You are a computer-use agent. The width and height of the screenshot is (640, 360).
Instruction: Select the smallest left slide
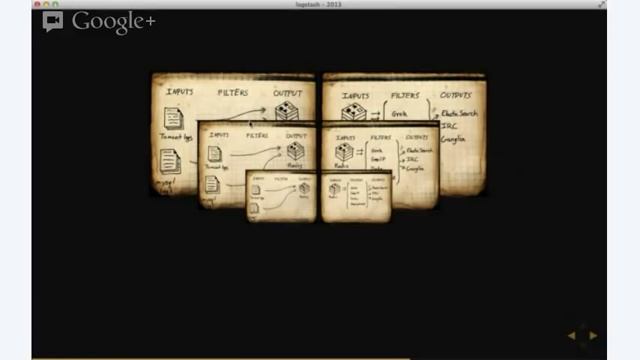pos(281,196)
